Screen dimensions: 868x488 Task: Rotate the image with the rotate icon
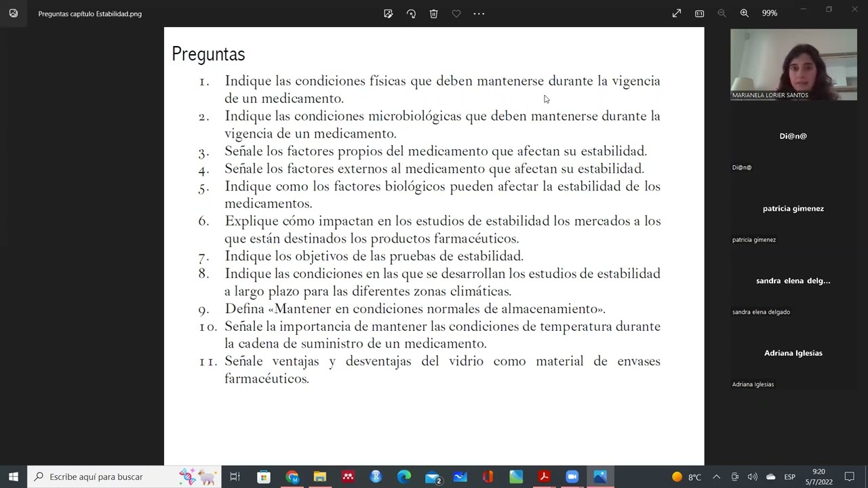(x=411, y=14)
